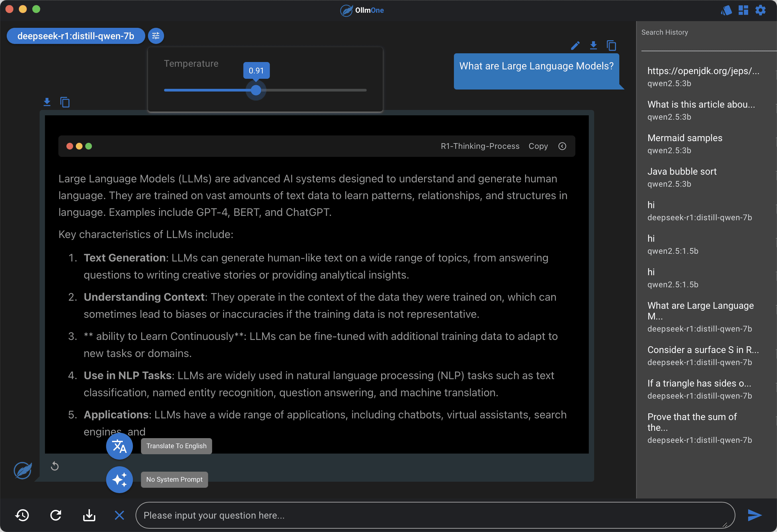The height and width of the screenshot is (532, 777).
Task: Download conversation using bottom bar download icon
Action: (x=89, y=515)
